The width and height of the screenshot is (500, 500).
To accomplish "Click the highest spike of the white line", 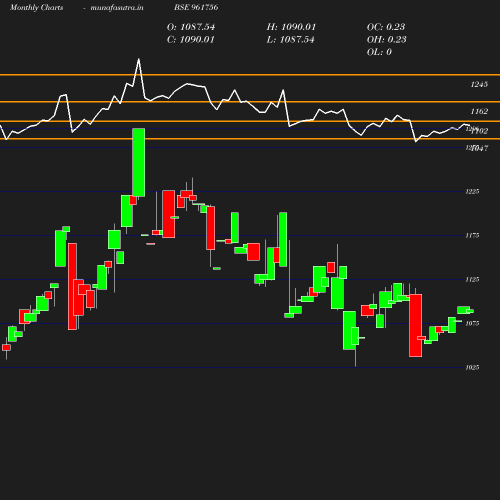I will click(x=139, y=59).
